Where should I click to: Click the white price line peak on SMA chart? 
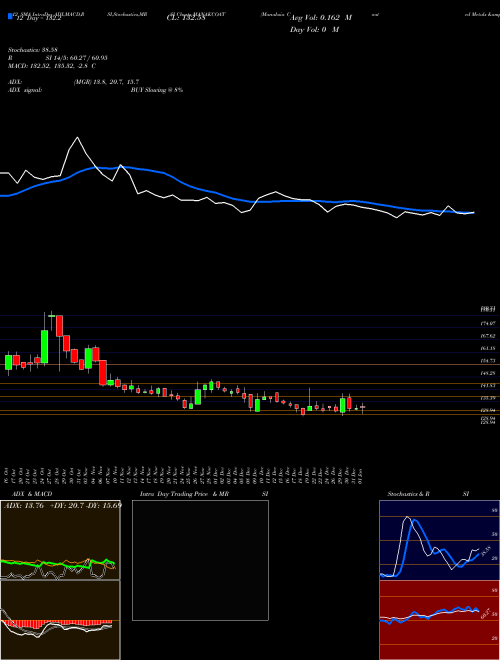[x=77, y=138]
